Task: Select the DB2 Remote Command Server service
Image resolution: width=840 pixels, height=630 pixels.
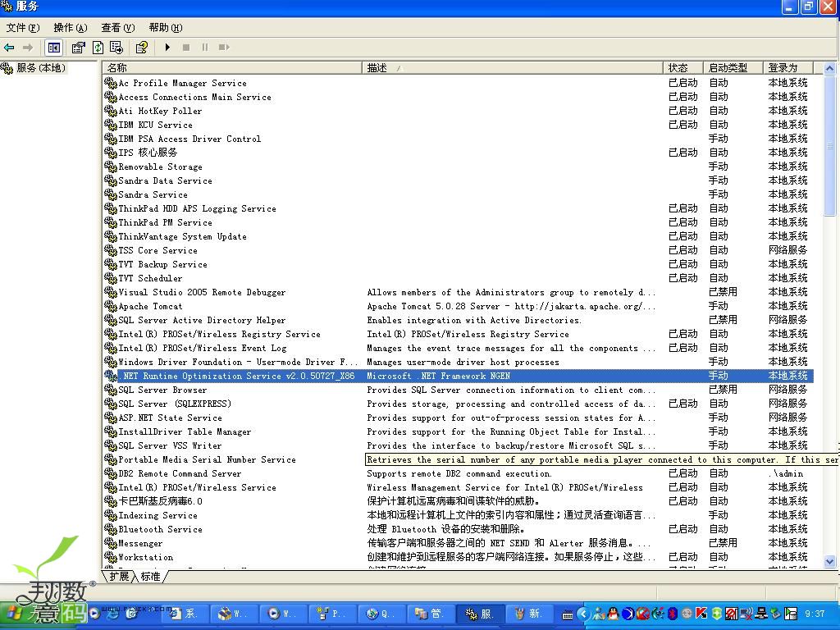Action: [459, 473]
